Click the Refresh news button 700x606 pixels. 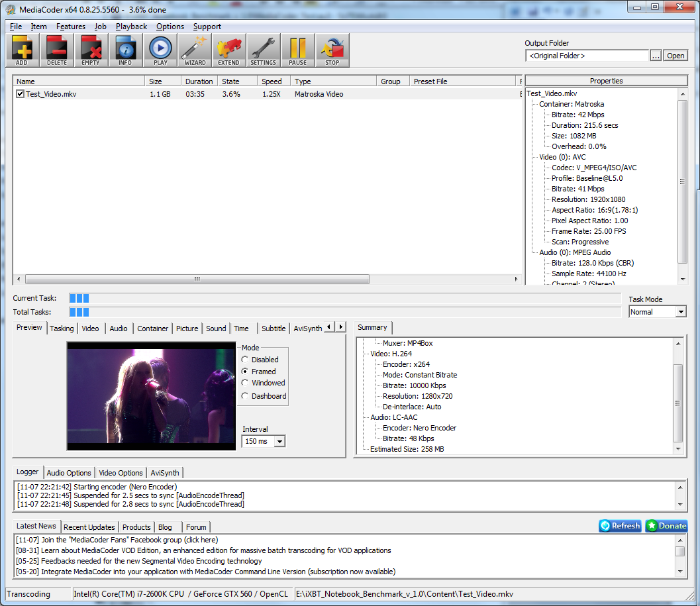tap(620, 526)
